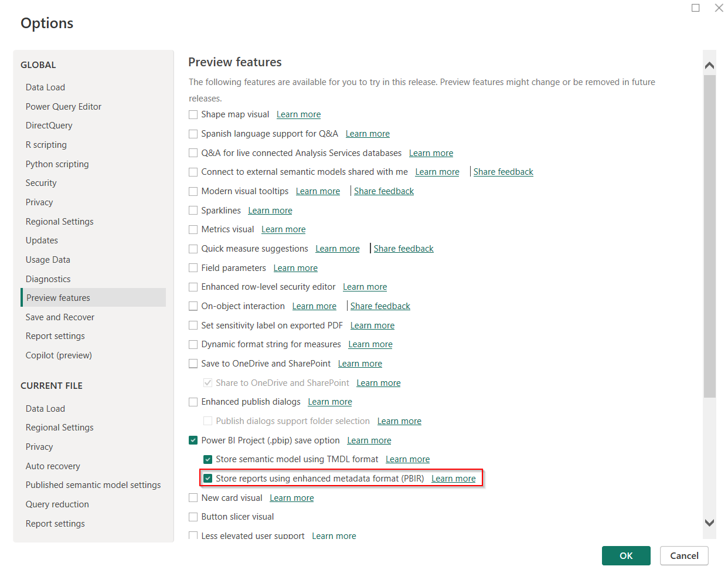Click the scroll up arrow of the features list
The image size is (728, 573).
(x=709, y=65)
